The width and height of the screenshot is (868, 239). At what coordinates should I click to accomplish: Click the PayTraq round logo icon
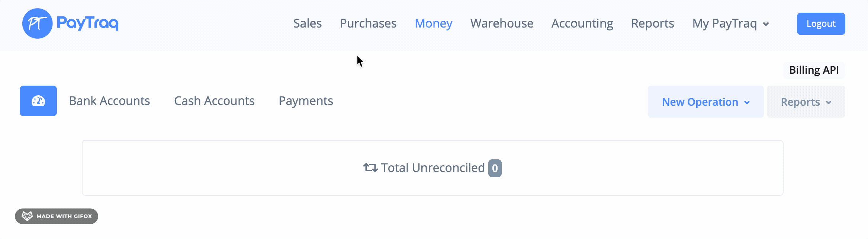[x=37, y=23]
